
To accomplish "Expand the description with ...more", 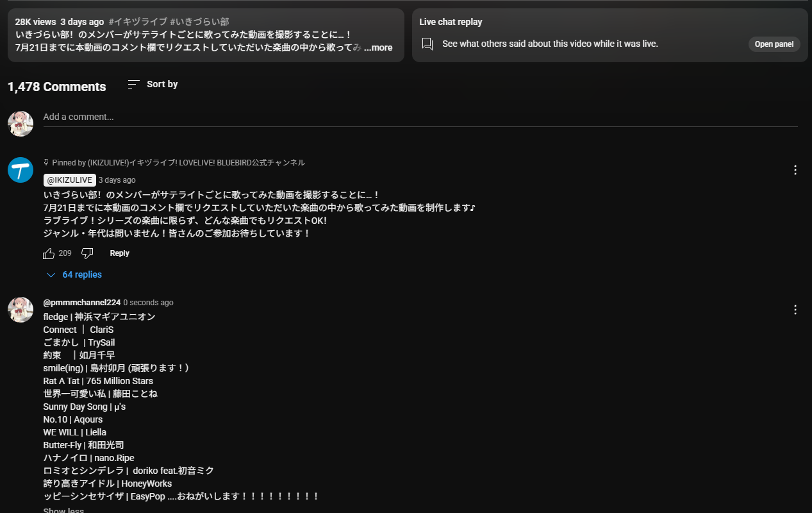I will 378,47.
